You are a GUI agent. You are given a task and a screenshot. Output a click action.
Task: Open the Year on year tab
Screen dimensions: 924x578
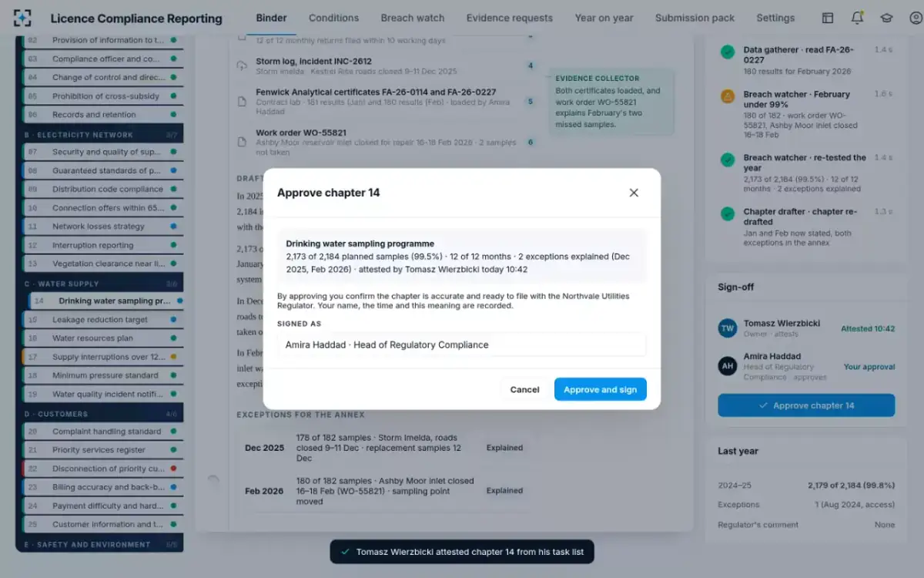604,18
